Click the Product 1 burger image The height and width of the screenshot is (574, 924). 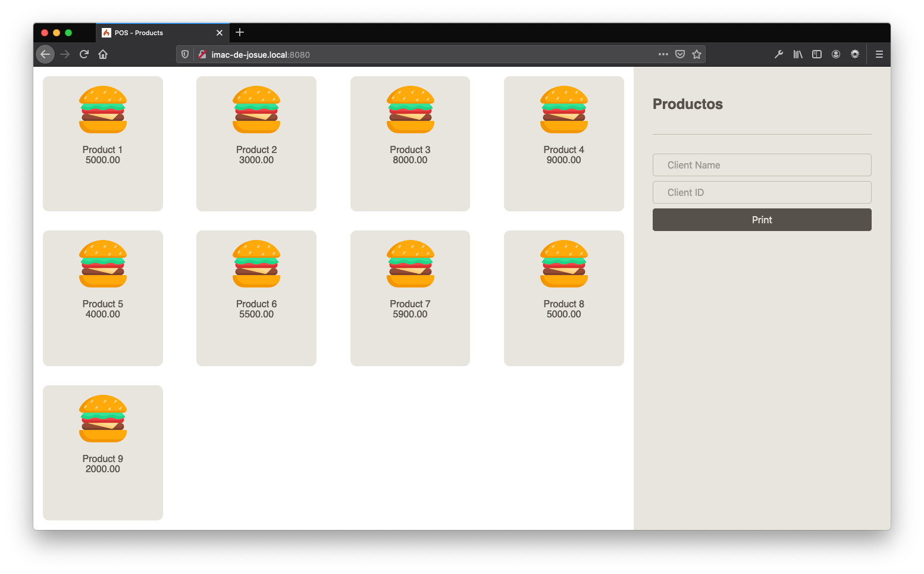click(x=102, y=110)
